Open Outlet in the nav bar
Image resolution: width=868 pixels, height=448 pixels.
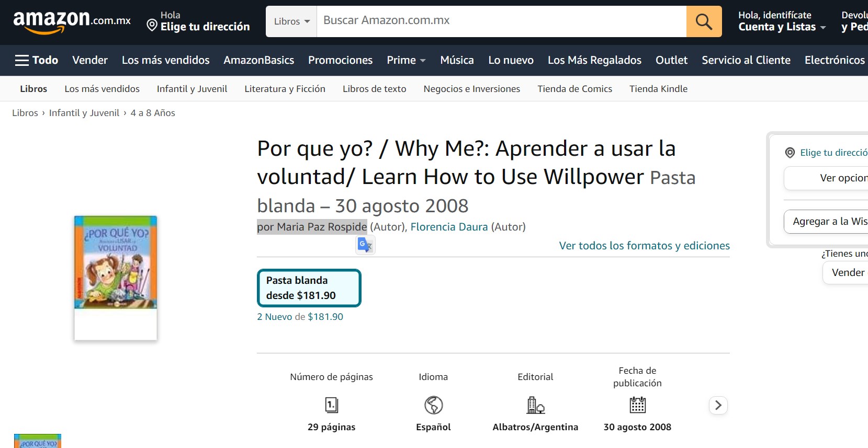(x=671, y=60)
